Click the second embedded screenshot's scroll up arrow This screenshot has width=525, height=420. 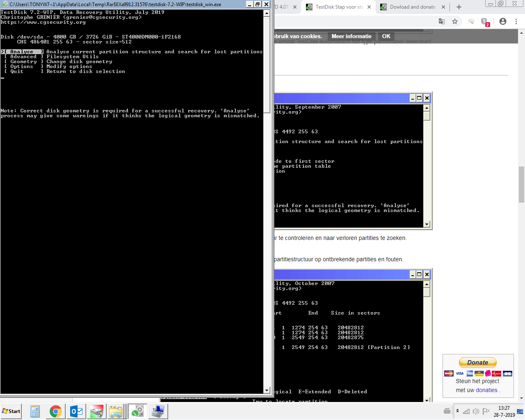[x=427, y=284]
